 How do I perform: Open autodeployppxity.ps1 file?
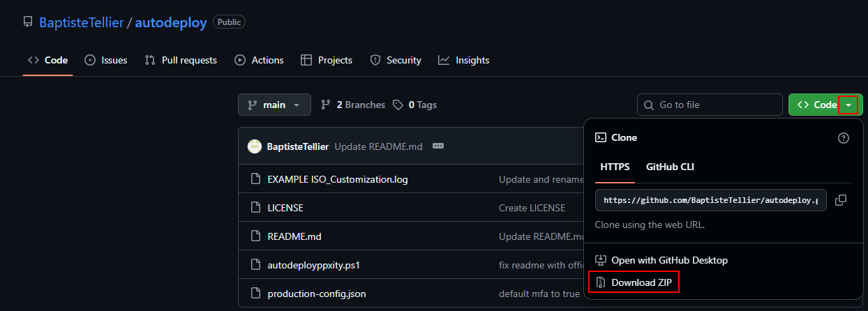[x=314, y=265]
